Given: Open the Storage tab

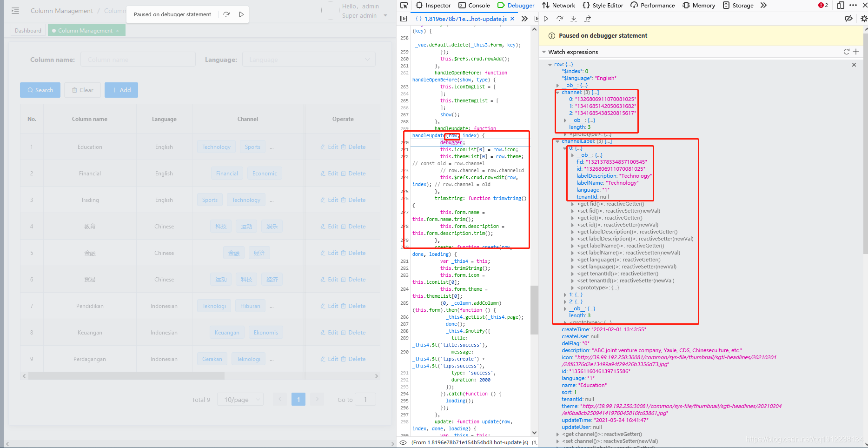Looking at the screenshot, I should click(738, 5).
